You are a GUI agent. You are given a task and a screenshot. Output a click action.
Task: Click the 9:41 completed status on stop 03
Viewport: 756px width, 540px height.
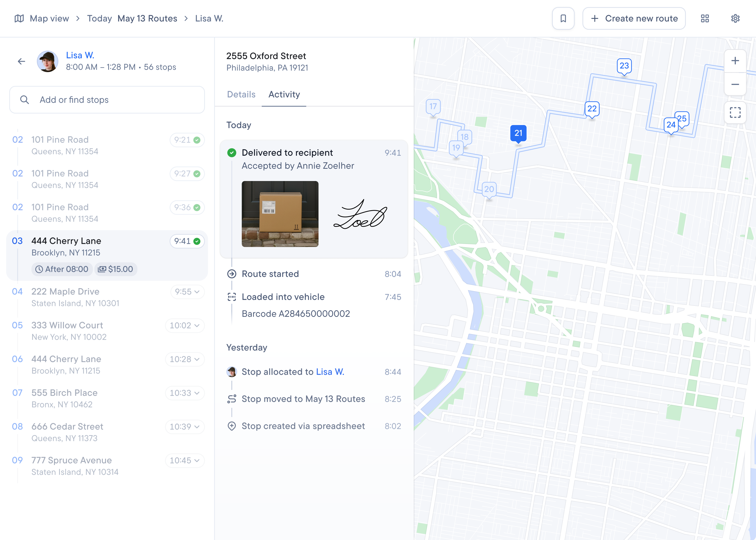pos(187,241)
